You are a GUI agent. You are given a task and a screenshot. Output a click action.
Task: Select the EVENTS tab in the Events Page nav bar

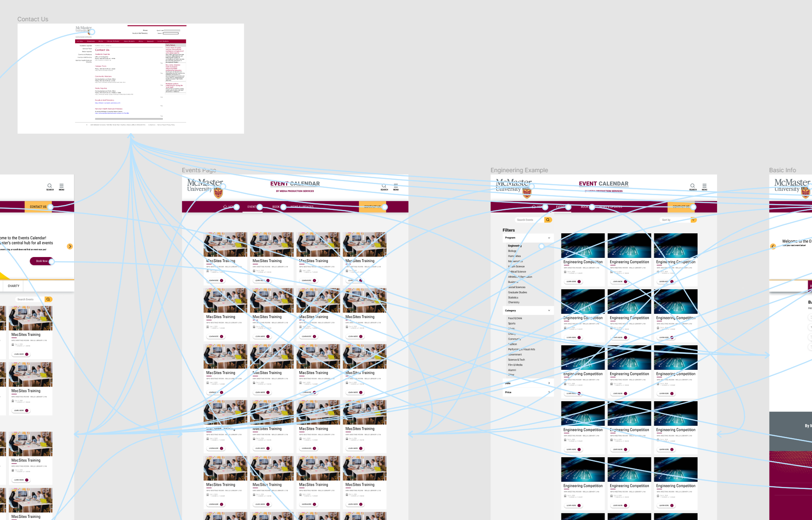click(x=252, y=207)
